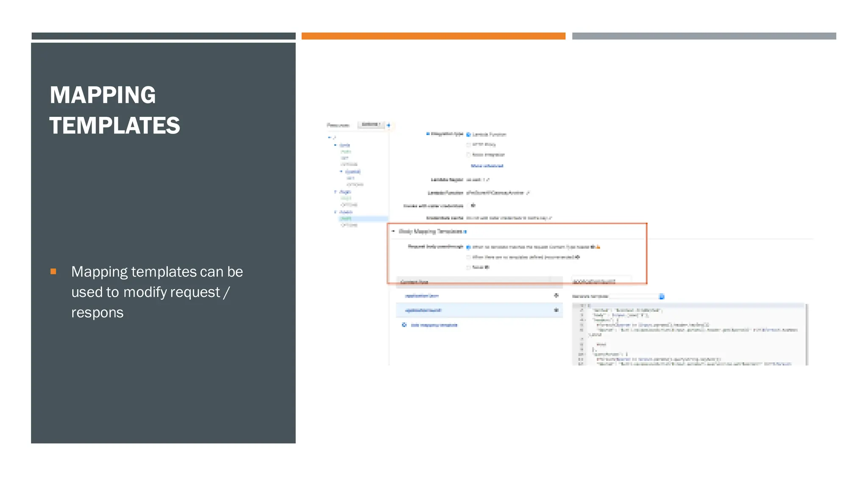The height and width of the screenshot is (488, 868).
Task: Toggle Invoke with caller credentials checkbox
Action: pos(468,206)
